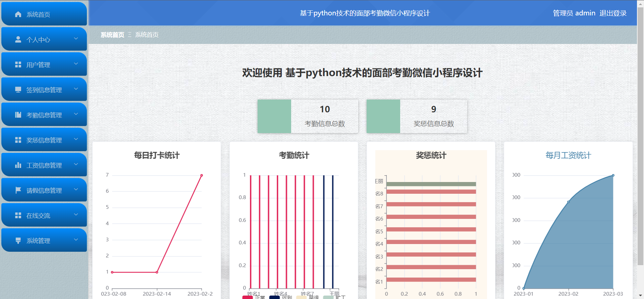Expand the 奖惩信息管理 chevron arrow

[x=76, y=139]
